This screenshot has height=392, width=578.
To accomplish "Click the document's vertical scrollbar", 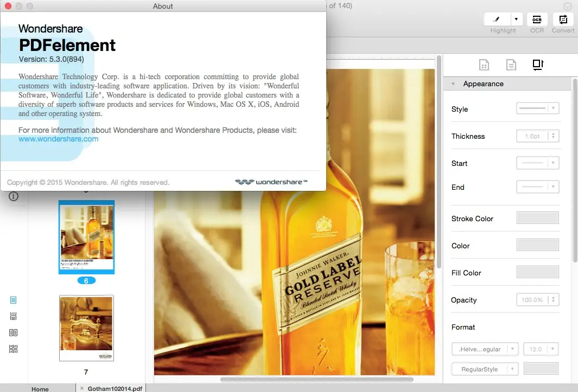I will coord(439,162).
